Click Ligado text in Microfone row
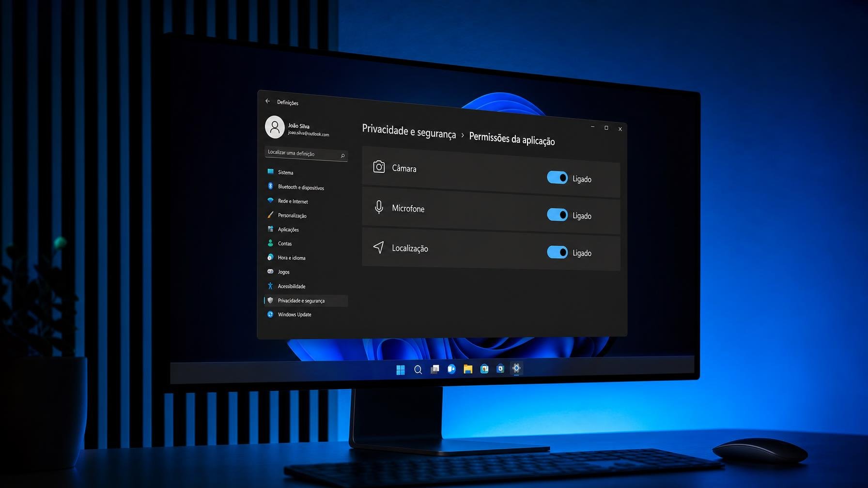This screenshot has height=488, width=868. (x=582, y=216)
